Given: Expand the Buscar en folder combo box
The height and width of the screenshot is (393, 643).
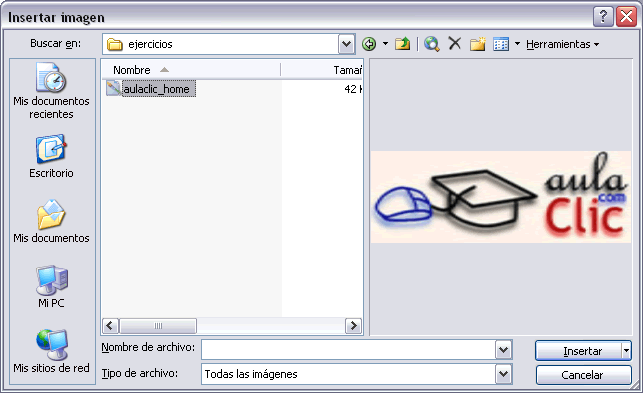Looking at the screenshot, I should 346,44.
